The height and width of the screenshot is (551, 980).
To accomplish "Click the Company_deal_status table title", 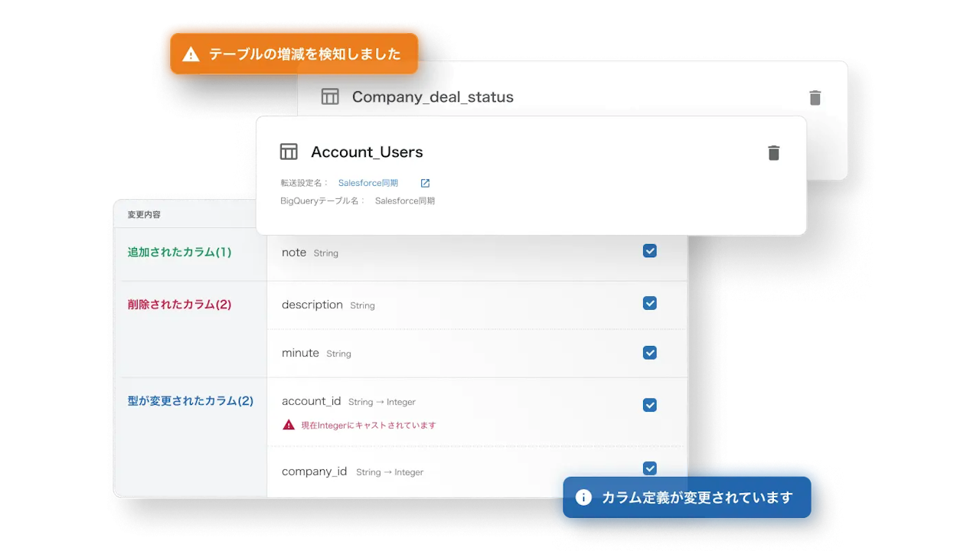I will click(x=433, y=97).
